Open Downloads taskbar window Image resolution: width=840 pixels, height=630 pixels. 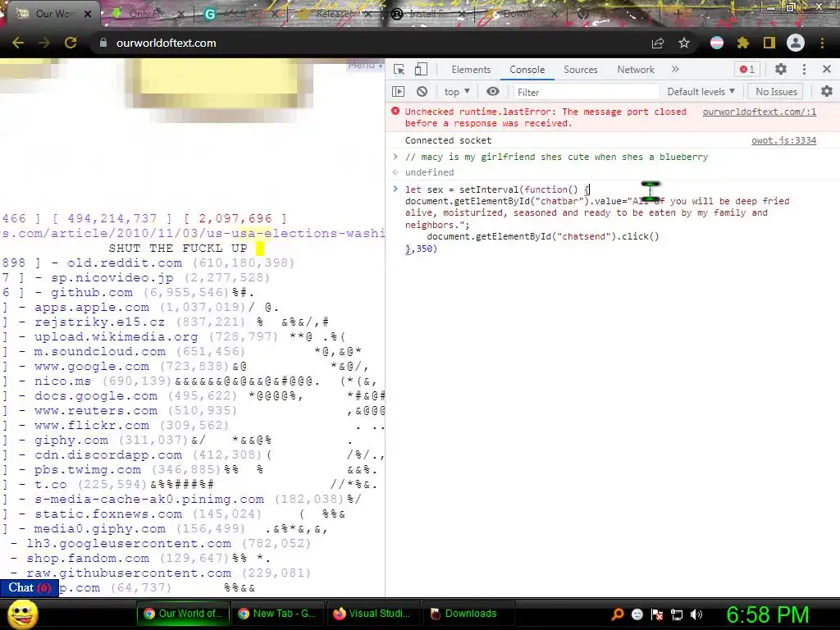pyautogui.click(x=467, y=614)
